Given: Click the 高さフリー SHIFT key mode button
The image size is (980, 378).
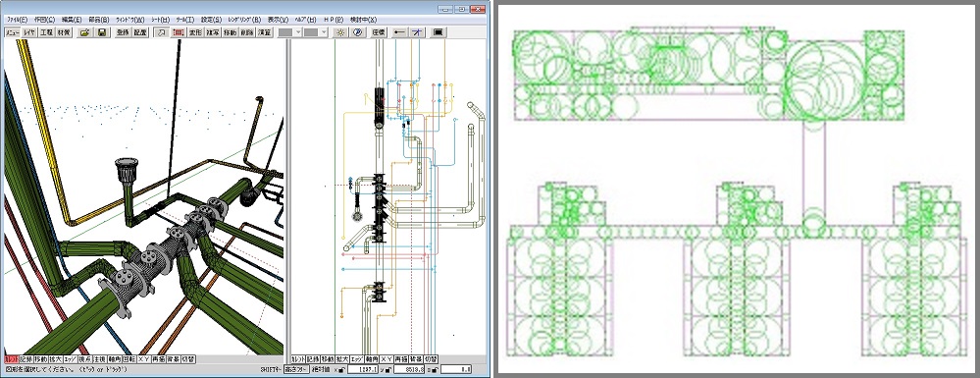Looking at the screenshot, I should point(296,370).
